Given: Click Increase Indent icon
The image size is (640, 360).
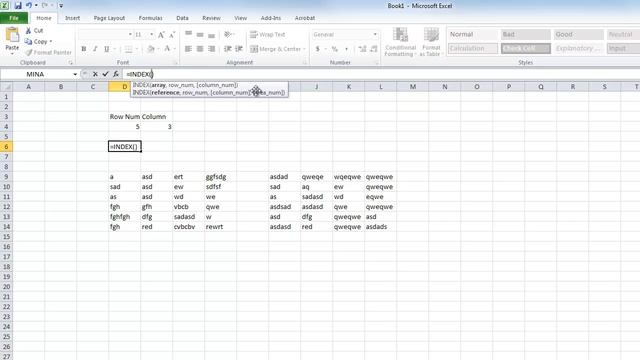Looking at the screenshot, I should [x=239, y=49].
